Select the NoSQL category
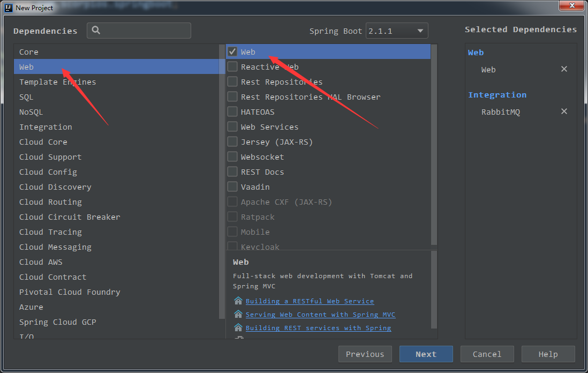588x373 pixels. click(x=117, y=112)
